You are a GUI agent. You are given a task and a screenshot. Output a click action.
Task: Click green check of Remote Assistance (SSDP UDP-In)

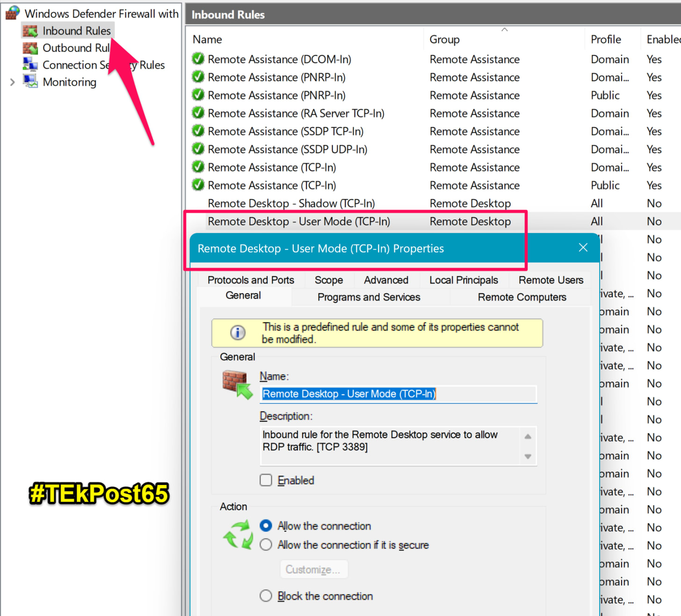(x=198, y=149)
